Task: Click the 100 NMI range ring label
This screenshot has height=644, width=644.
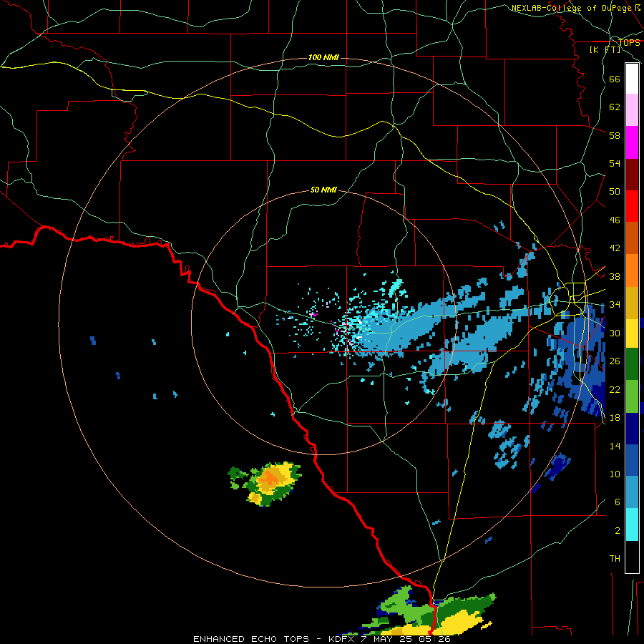Action: [x=323, y=57]
